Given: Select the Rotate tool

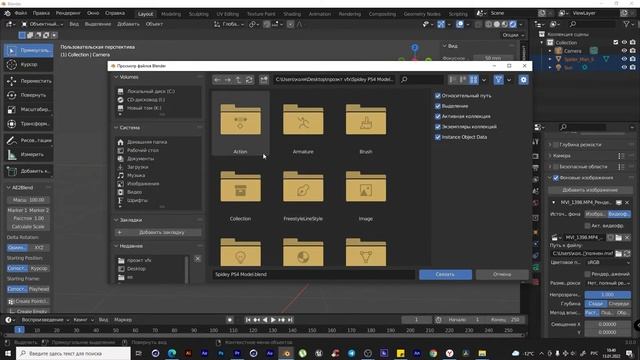Looking at the screenshot, I should 29,95.
